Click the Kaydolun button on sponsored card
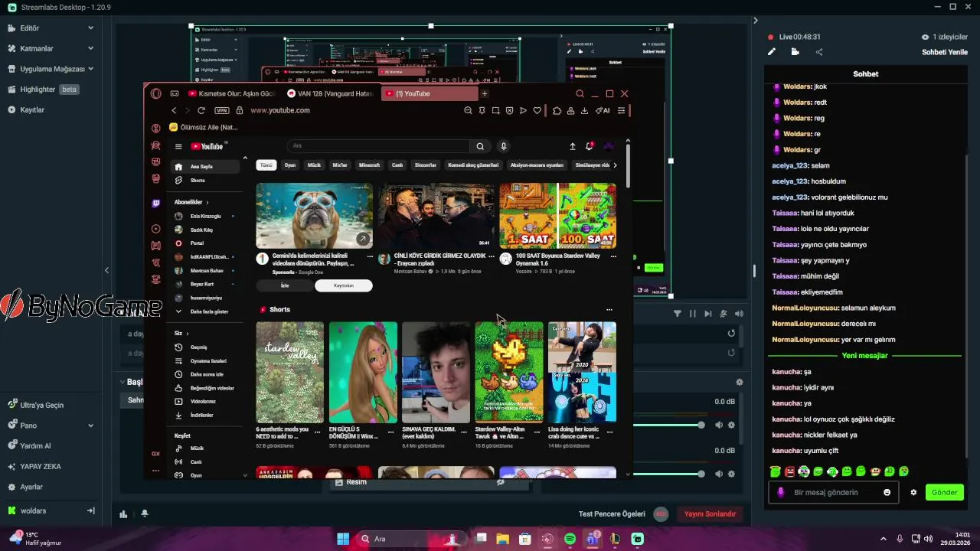 coord(344,285)
